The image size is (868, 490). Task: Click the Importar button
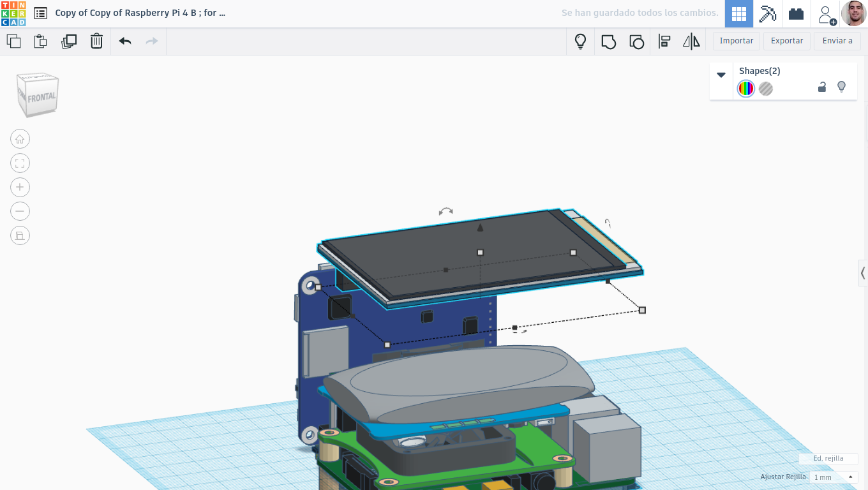point(737,41)
